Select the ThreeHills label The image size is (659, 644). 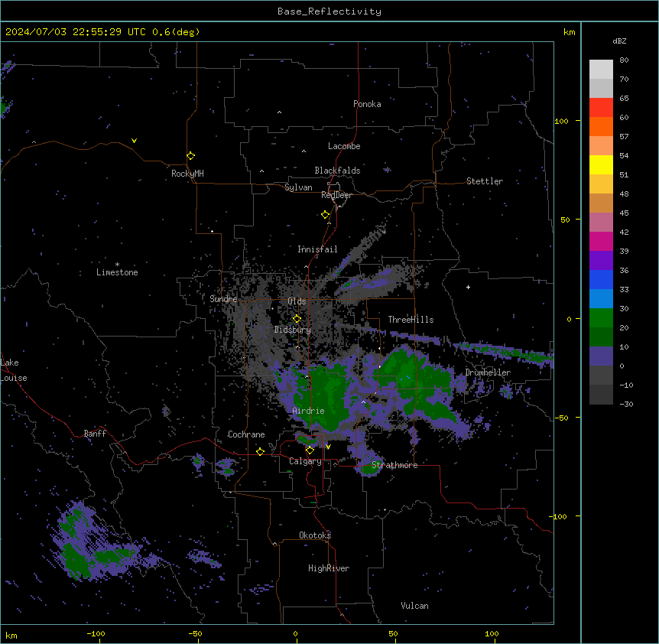click(x=411, y=320)
